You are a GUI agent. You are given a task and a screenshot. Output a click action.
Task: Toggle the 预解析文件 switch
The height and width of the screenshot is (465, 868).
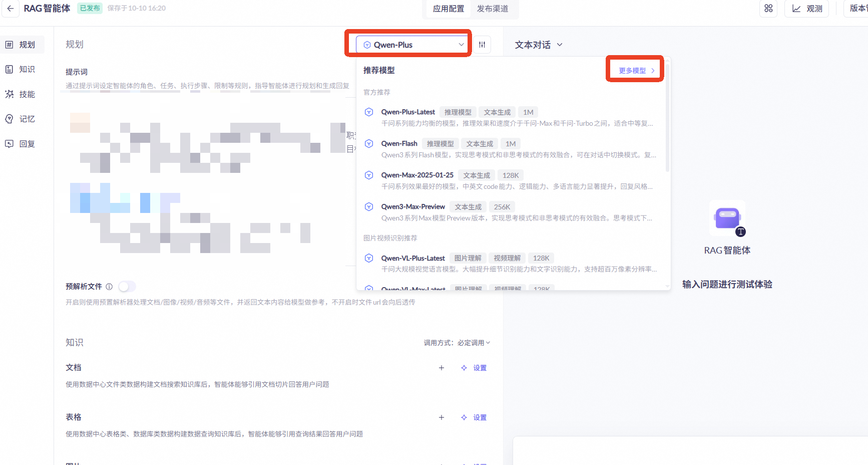127,287
